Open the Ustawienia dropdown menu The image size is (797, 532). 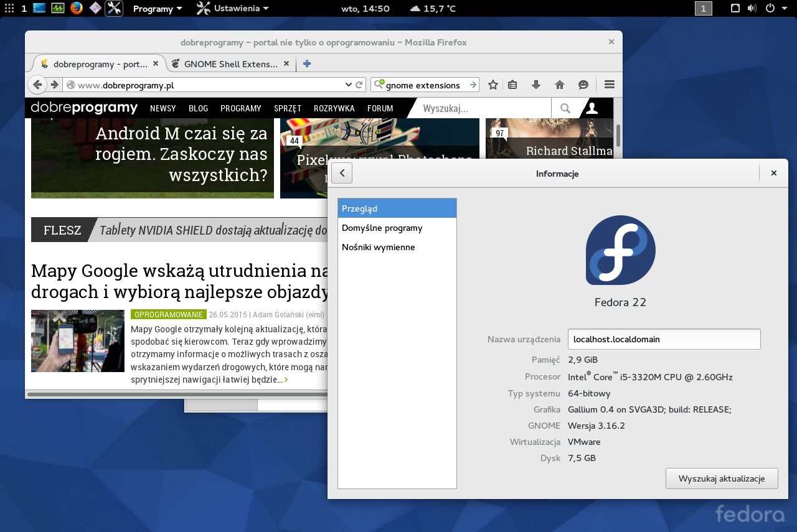click(233, 8)
